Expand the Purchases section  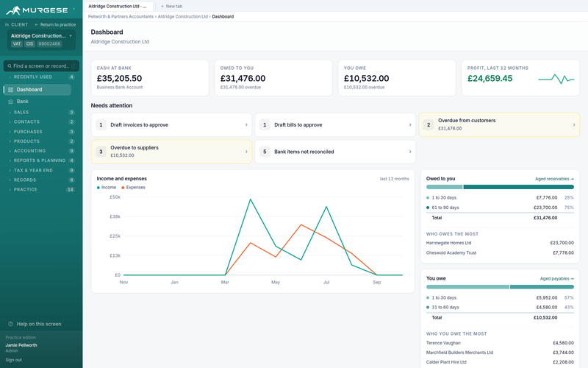[x=41, y=132]
